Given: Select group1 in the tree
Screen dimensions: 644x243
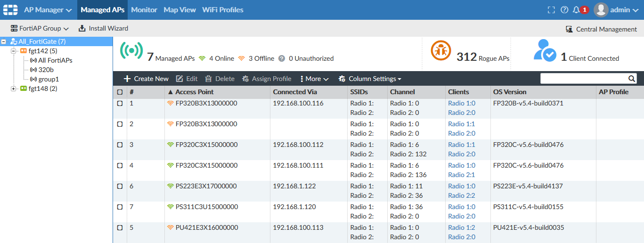Looking at the screenshot, I should click(49, 79).
